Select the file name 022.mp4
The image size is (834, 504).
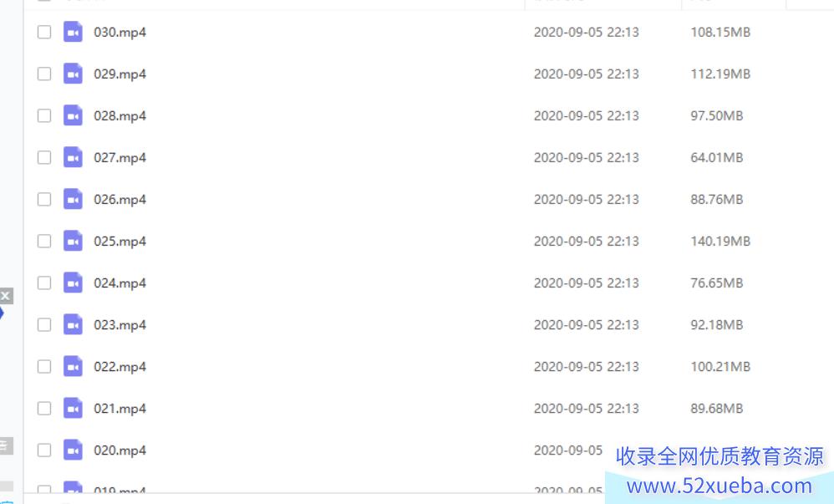click(120, 367)
